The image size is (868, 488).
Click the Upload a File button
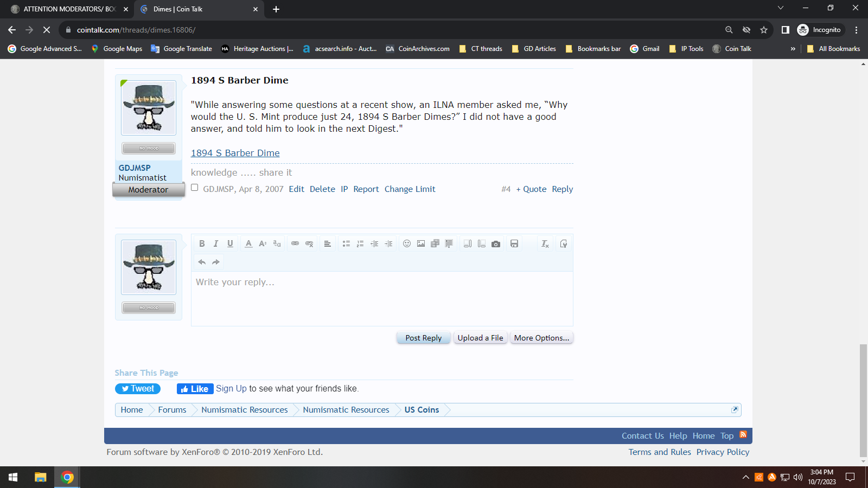pyautogui.click(x=480, y=338)
